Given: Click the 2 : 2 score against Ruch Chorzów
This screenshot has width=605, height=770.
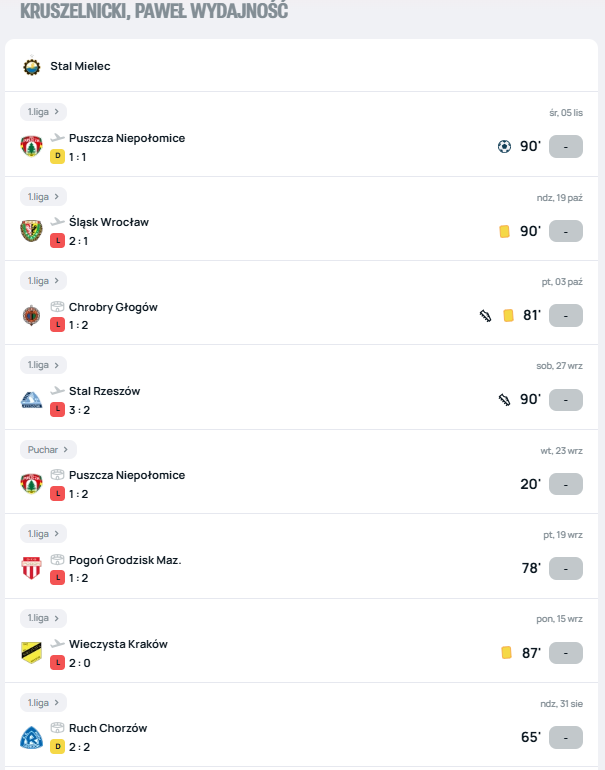Looking at the screenshot, I should pos(80,747).
